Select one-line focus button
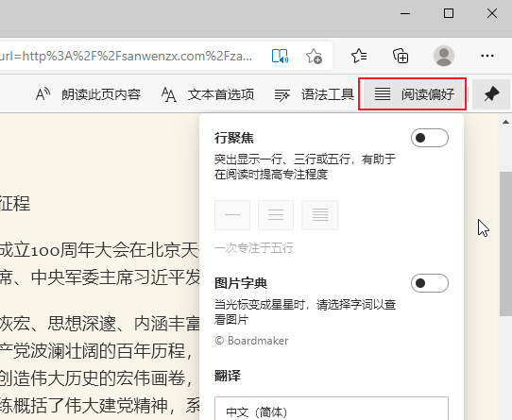Image resolution: width=512 pixels, height=420 pixels. [232, 215]
